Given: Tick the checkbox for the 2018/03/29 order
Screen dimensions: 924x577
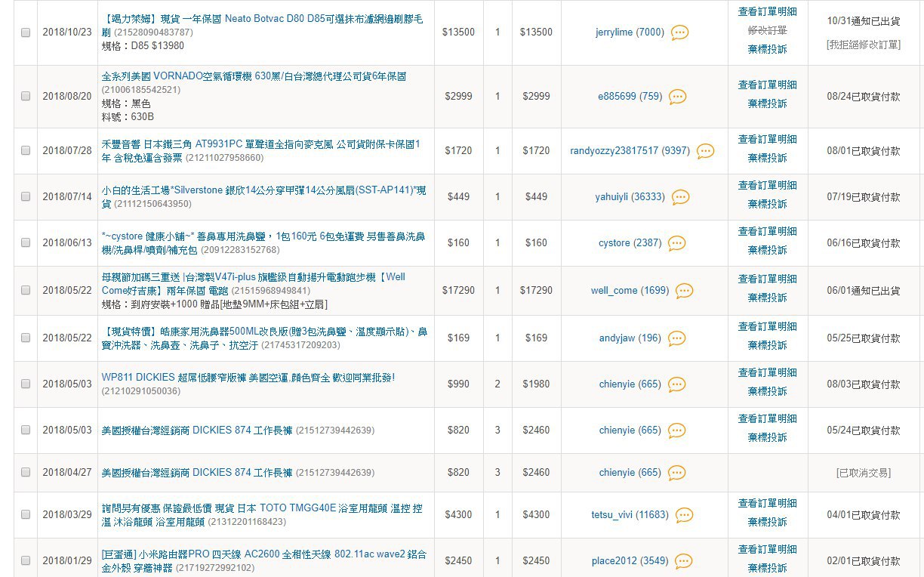Looking at the screenshot, I should pyautogui.click(x=26, y=514).
